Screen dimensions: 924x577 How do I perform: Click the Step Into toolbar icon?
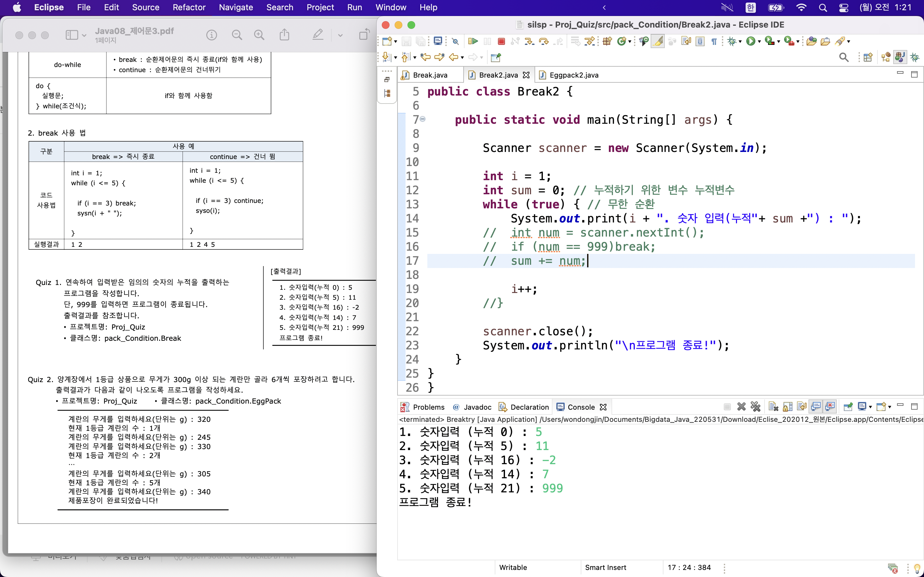pos(529,41)
